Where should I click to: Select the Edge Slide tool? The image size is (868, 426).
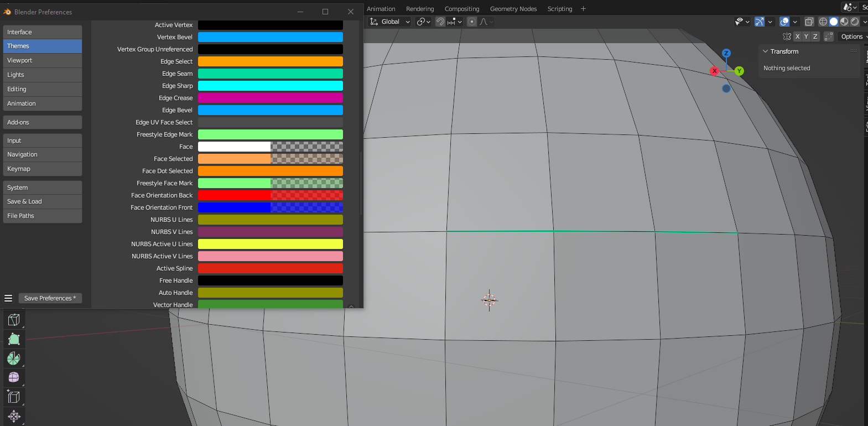click(14, 397)
